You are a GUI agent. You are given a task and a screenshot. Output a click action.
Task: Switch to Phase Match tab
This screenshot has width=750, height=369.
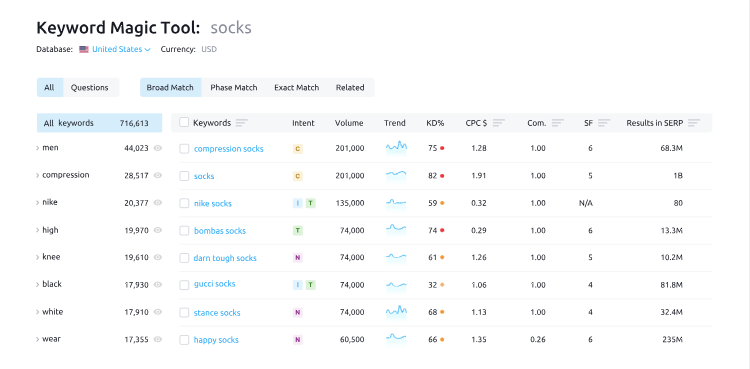234,88
